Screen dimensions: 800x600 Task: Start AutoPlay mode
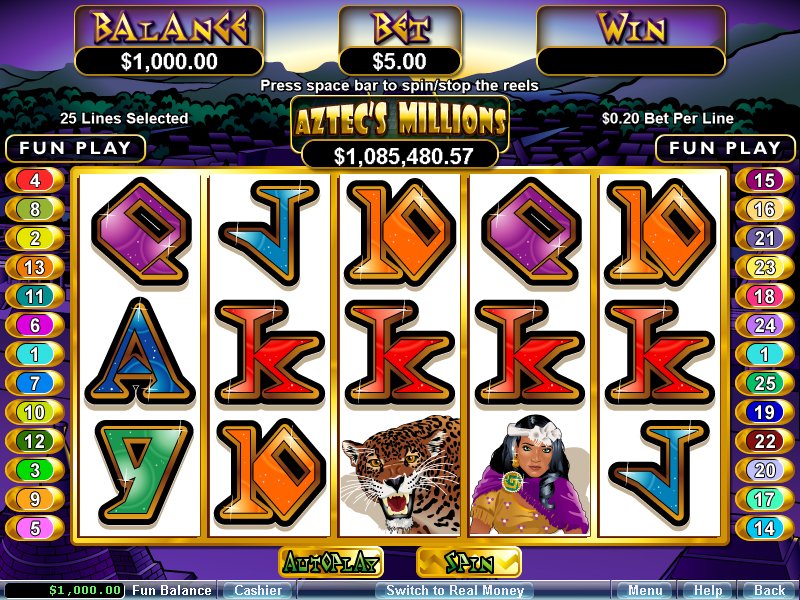pos(331,563)
